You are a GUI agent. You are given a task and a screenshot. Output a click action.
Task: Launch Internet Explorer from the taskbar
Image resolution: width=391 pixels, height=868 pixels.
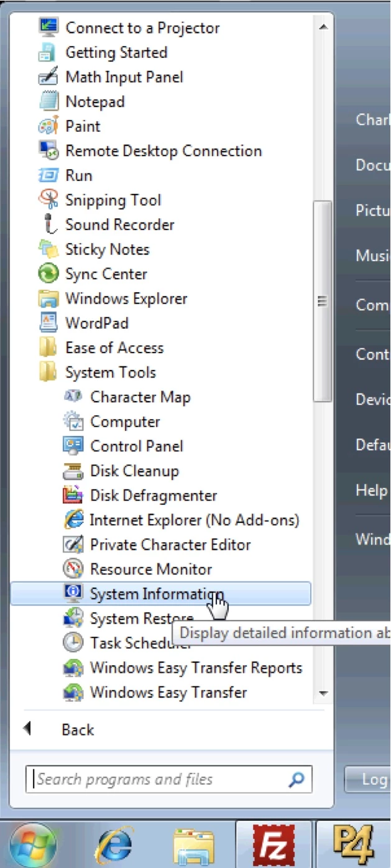click(x=115, y=846)
